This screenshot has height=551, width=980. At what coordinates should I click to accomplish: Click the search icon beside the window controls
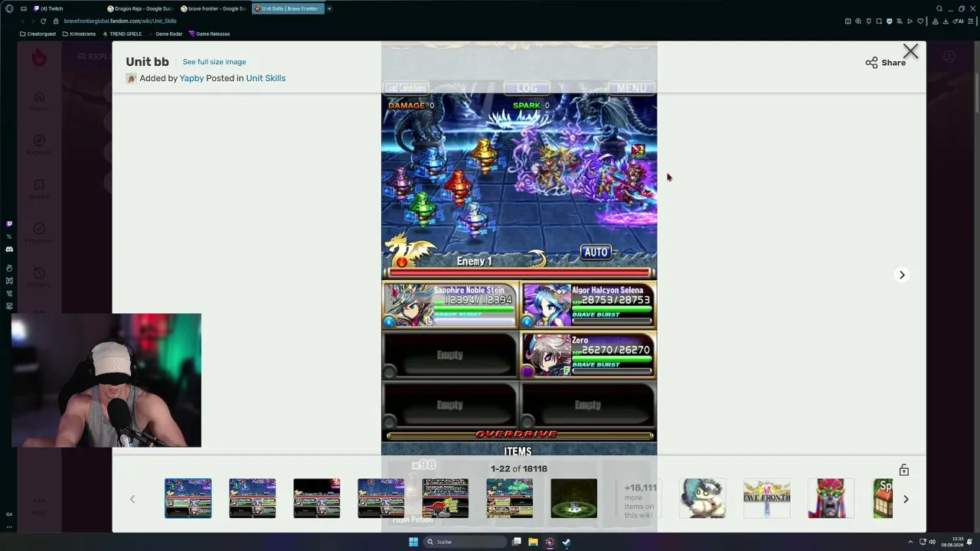pyautogui.click(x=939, y=8)
